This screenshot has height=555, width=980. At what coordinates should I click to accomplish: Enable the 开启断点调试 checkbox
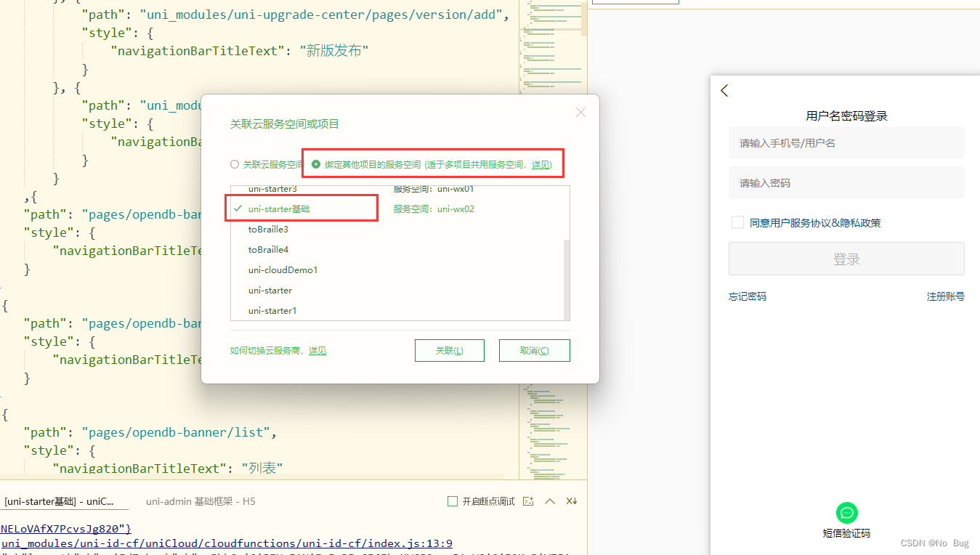pos(452,501)
